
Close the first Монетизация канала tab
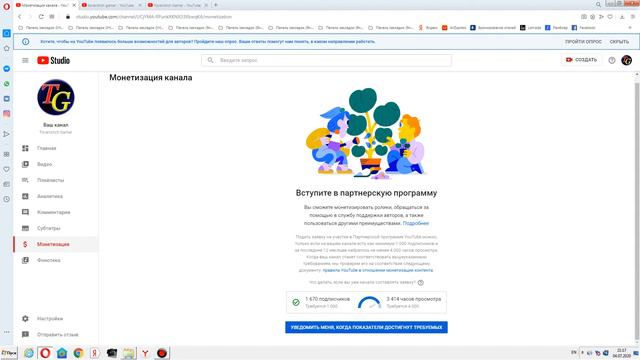[74, 5]
